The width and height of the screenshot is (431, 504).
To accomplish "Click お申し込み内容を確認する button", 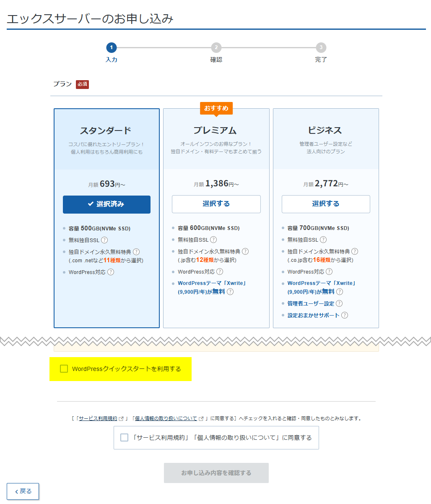I will point(216,473).
